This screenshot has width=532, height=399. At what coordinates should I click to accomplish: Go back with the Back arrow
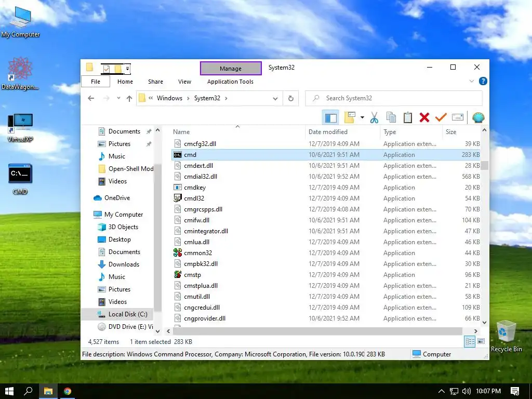(x=90, y=98)
